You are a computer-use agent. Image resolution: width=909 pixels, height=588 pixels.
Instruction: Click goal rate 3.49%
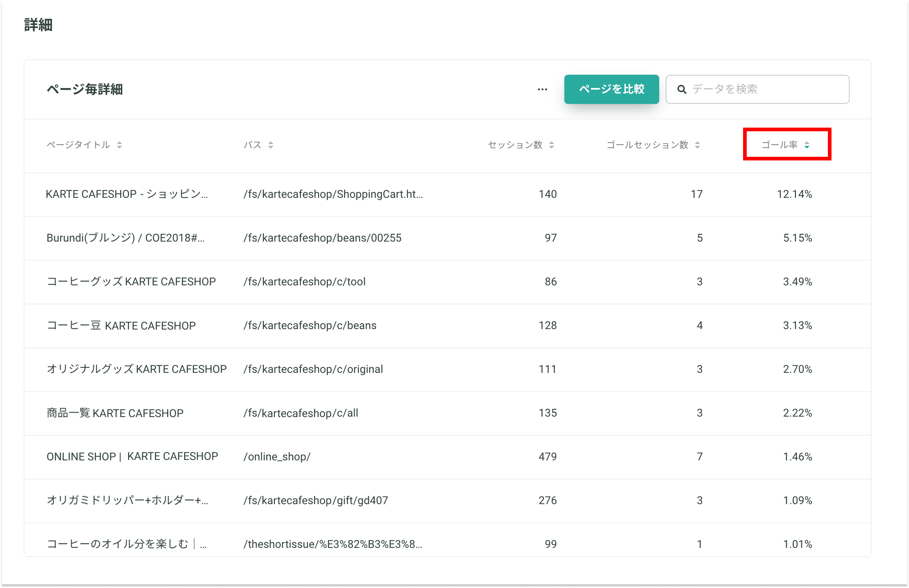click(x=798, y=282)
